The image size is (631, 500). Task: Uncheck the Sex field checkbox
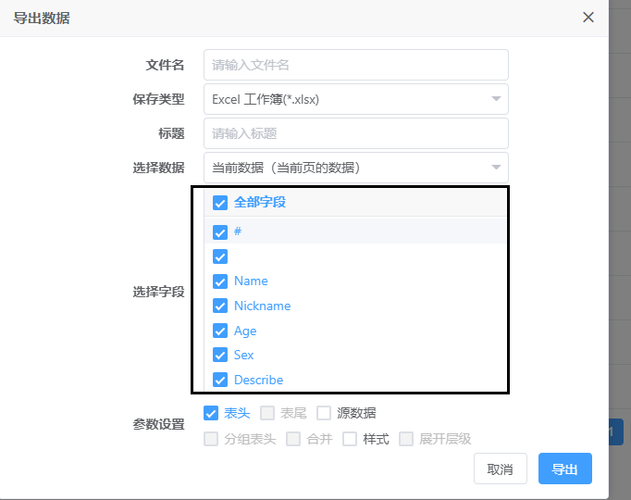[x=220, y=355]
